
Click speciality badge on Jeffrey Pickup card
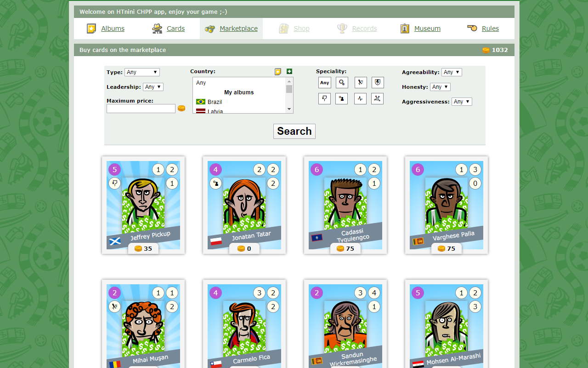(x=114, y=184)
